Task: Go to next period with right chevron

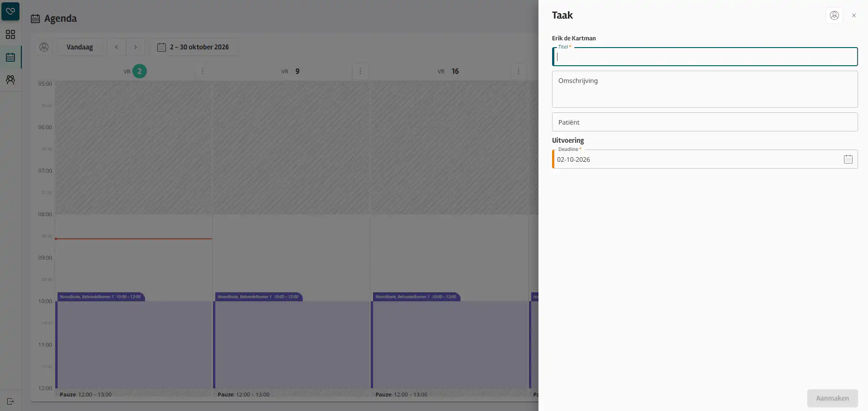Action: pyautogui.click(x=135, y=47)
